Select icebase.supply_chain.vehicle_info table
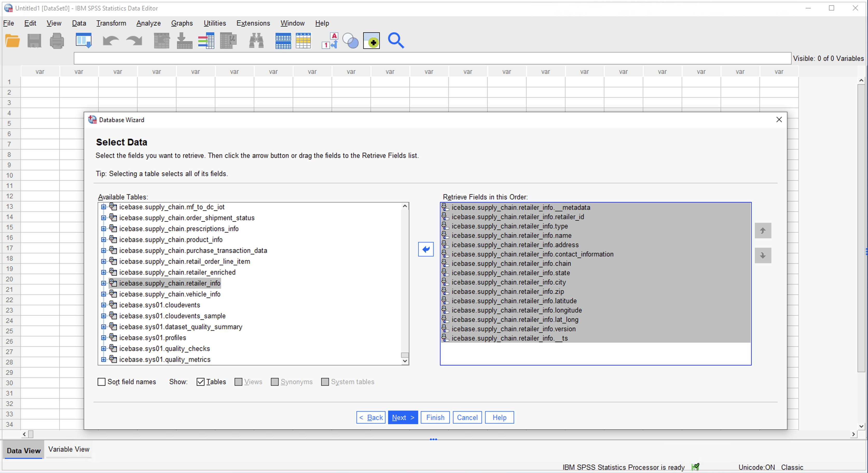This screenshot has height=473, width=868. (169, 294)
